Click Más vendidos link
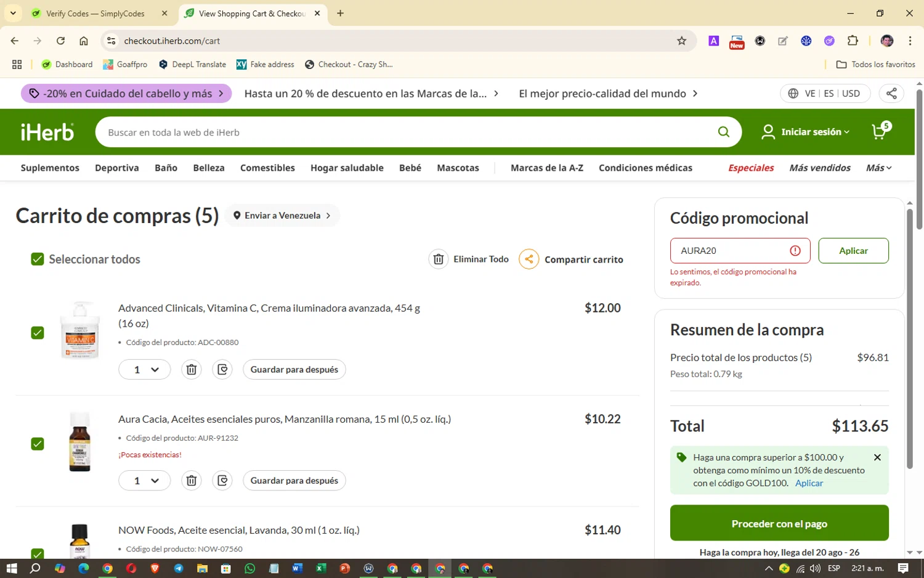This screenshot has height=578, width=924. point(820,168)
